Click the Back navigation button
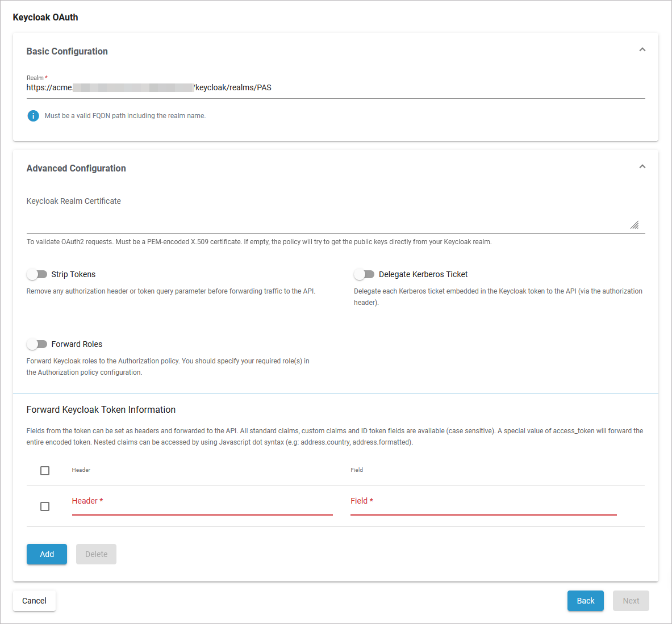 pos(585,600)
